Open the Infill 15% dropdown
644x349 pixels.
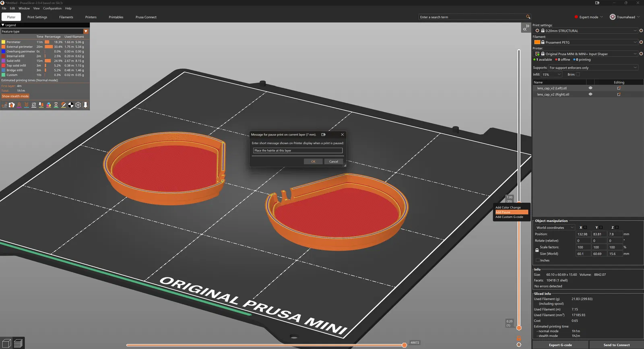pos(551,74)
